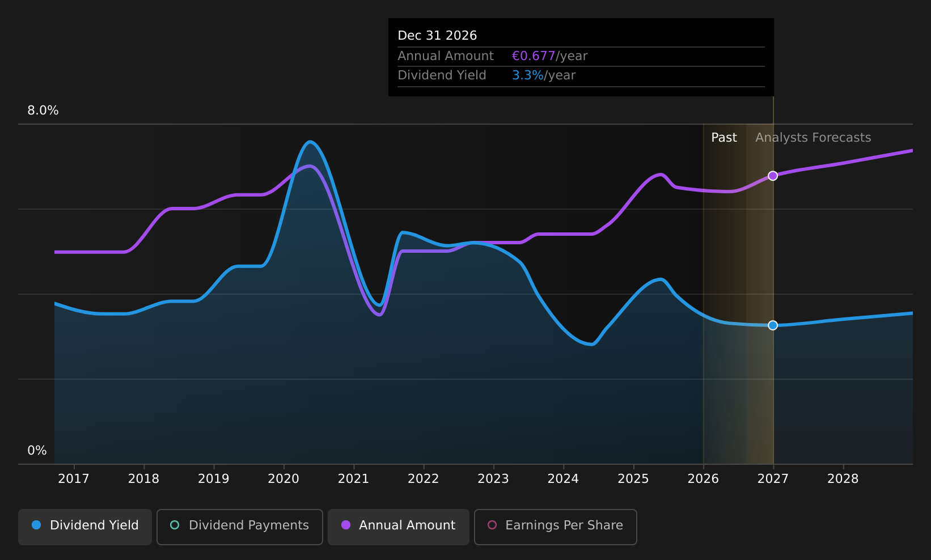Click the Past region label
Image resolution: width=931 pixels, height=560 pixels.
[724, 138]
